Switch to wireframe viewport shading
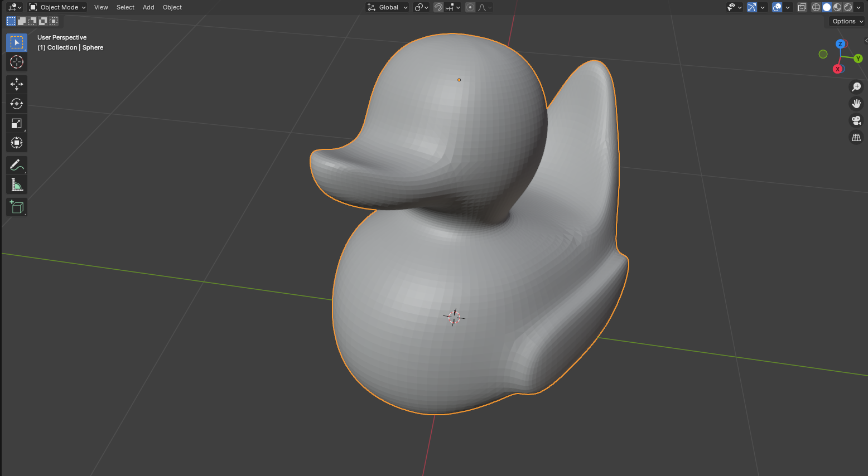The height and width of the screenshot is (476, 868). pos(816,7)
